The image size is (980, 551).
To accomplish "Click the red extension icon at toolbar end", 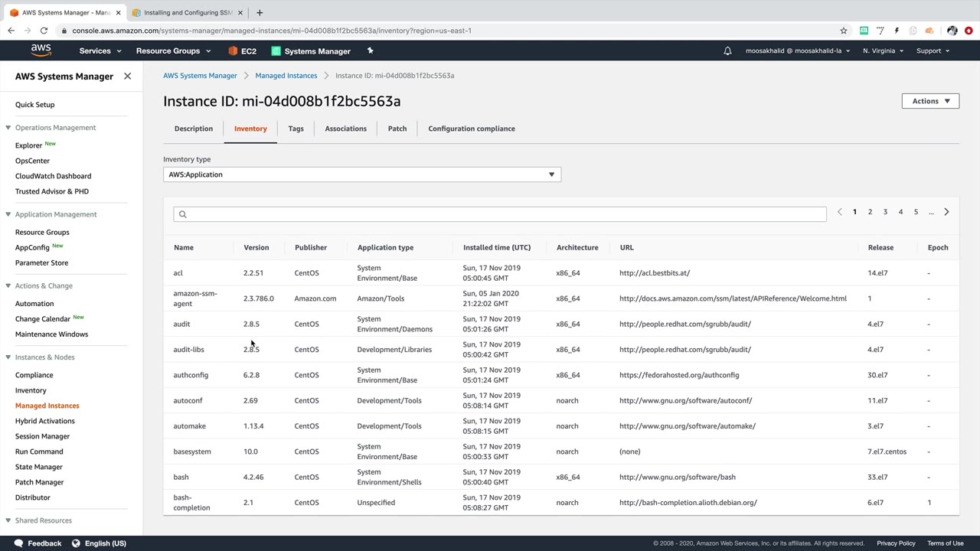I will pyautogui.click(x=969, y=31).
